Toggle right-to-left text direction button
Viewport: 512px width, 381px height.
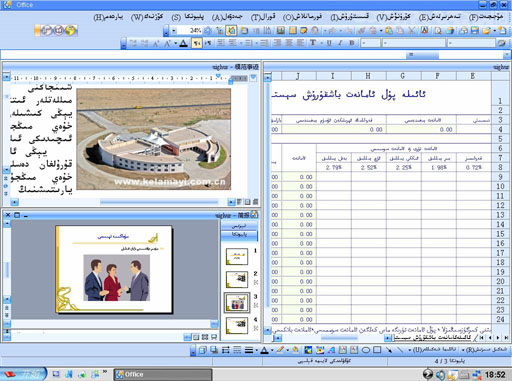coord(197,43)
